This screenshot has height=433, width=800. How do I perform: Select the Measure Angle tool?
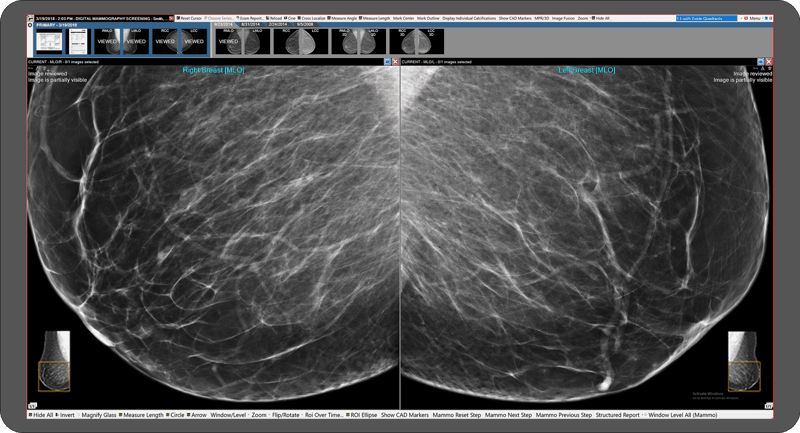pos(342,18)
